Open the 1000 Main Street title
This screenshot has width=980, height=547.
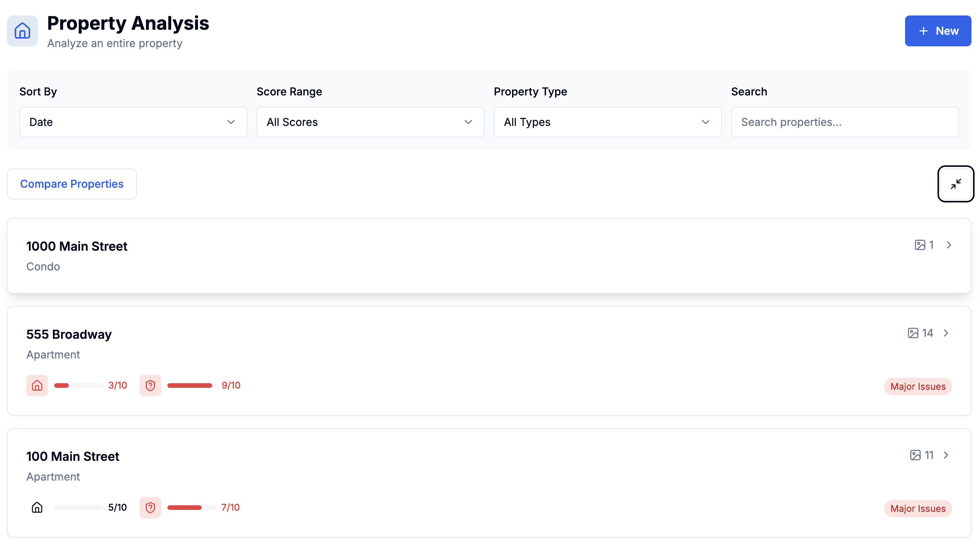pos(77,246)
